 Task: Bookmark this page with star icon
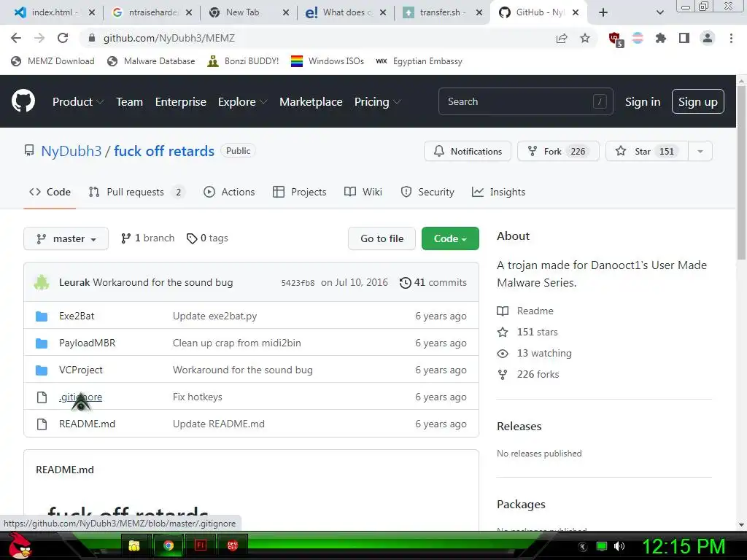click(x=585, y=38)
